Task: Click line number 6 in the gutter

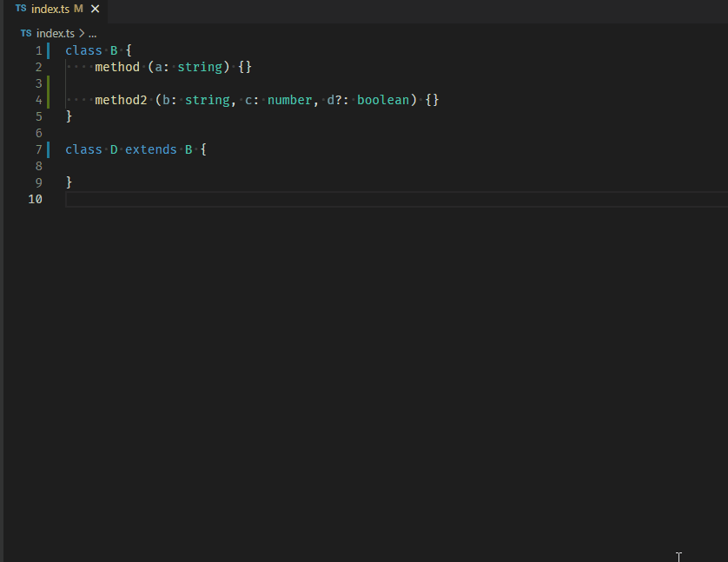Action: click(38, 133)
